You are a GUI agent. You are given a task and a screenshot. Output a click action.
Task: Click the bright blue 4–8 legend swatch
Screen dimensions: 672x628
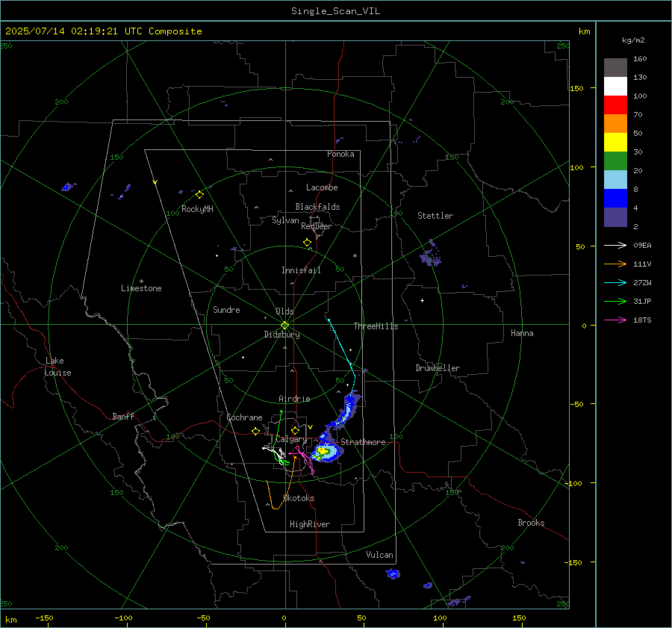point(615,199)
